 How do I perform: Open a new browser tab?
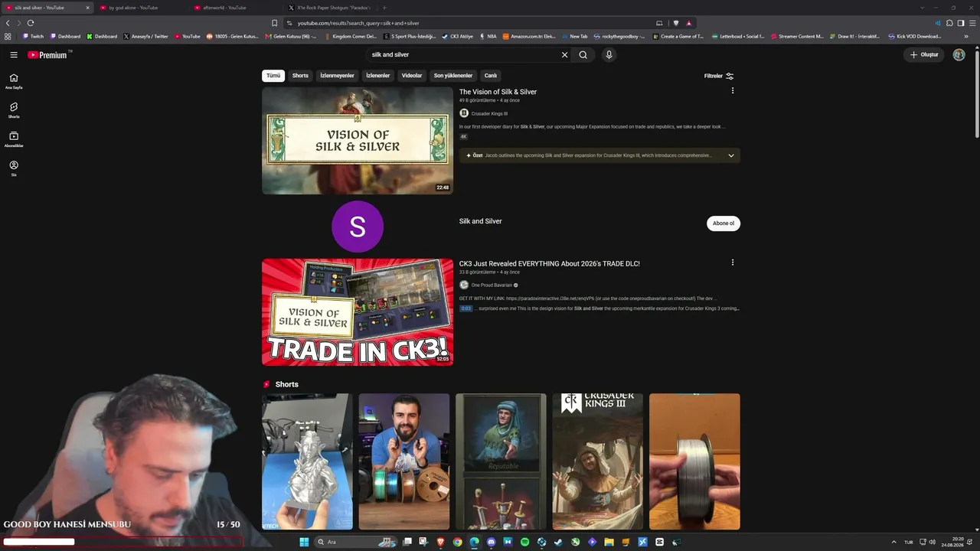pyautogui.click(x=384, y=8)
